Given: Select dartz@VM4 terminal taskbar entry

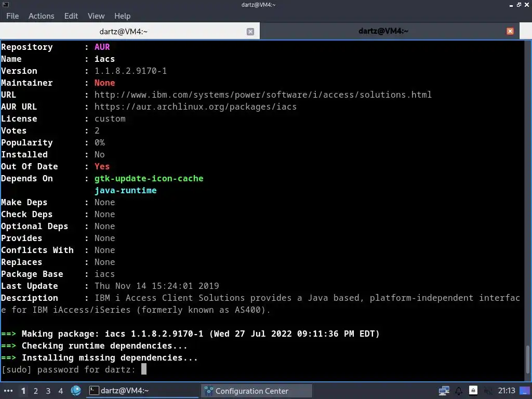Looking at the screenshot, I should tap(142, 391).
